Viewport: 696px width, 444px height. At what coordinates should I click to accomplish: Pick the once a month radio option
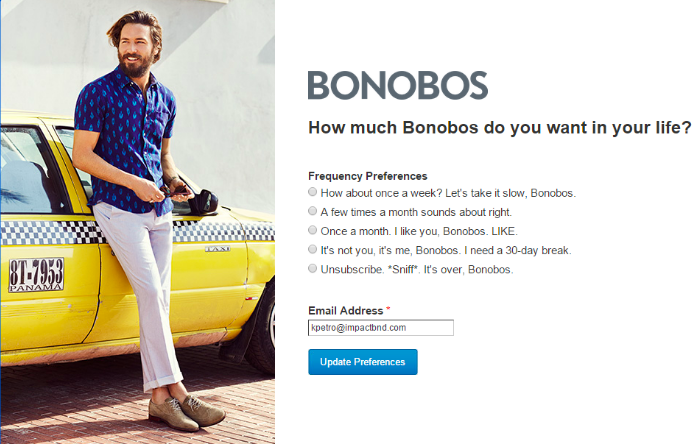tap(312, 230)
